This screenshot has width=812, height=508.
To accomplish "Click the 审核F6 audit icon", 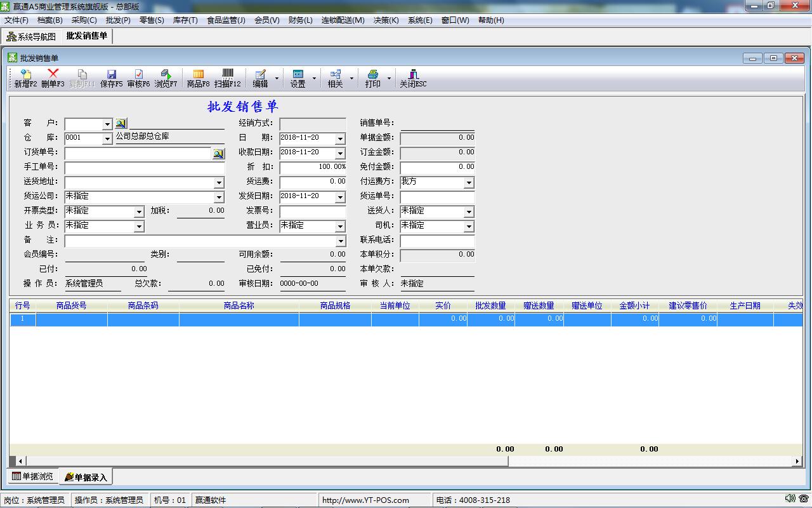I will point(138,78).
